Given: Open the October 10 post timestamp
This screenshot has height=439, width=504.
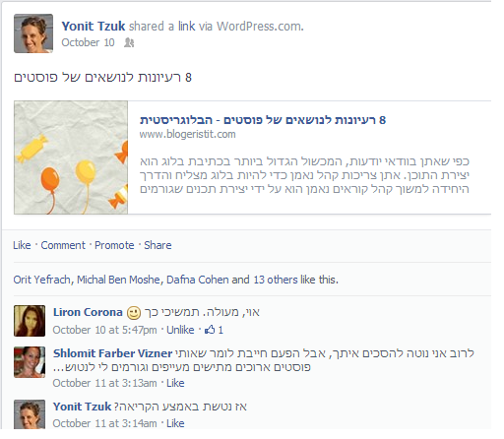Looking at the screenshot, I should point(88,42).
